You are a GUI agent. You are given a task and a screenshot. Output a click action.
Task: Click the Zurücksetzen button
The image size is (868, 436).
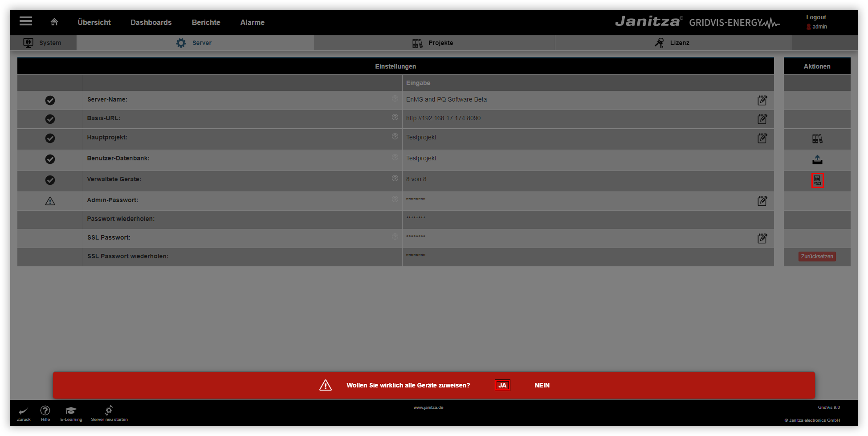click(817, 256)
